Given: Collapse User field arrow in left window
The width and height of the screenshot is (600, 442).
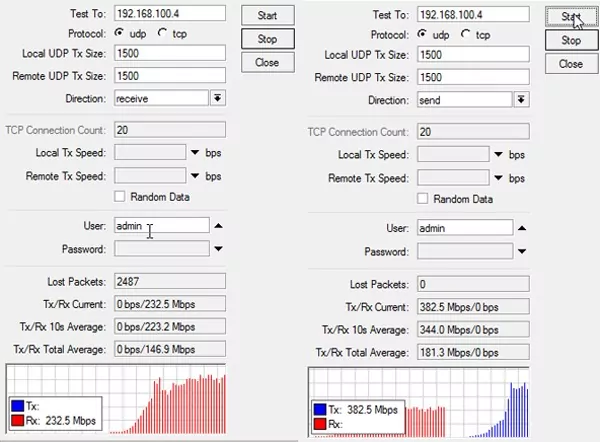Looking at the screenshot, I should coord(218,226).
